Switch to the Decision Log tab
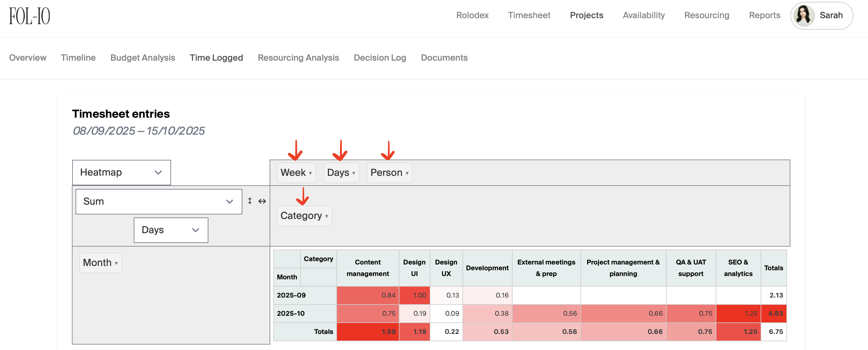The image size is (868, 350). point(380,58)
